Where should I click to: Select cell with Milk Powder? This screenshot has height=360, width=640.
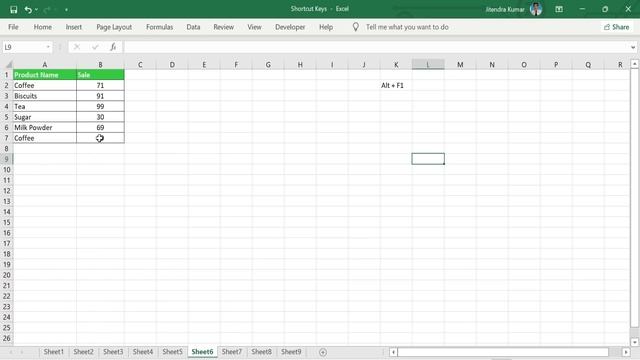click(x=44, y=127)
